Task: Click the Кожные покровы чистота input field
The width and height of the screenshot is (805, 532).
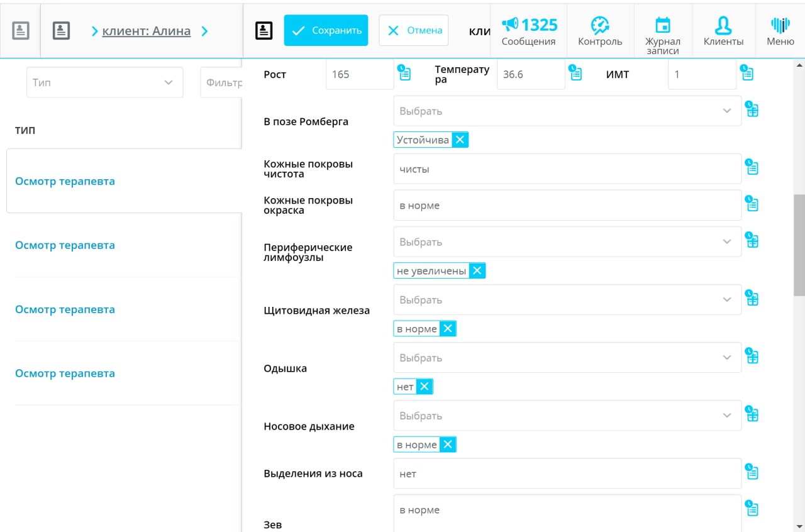Action: (567, 169)
